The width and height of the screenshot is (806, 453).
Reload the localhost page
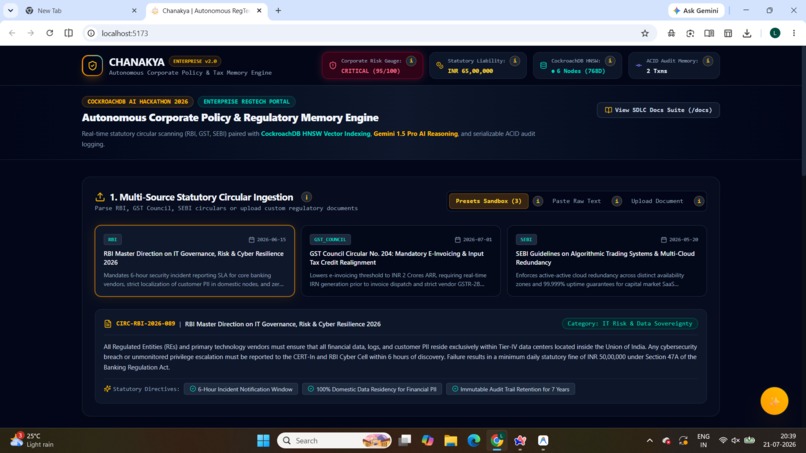[49, 33]
